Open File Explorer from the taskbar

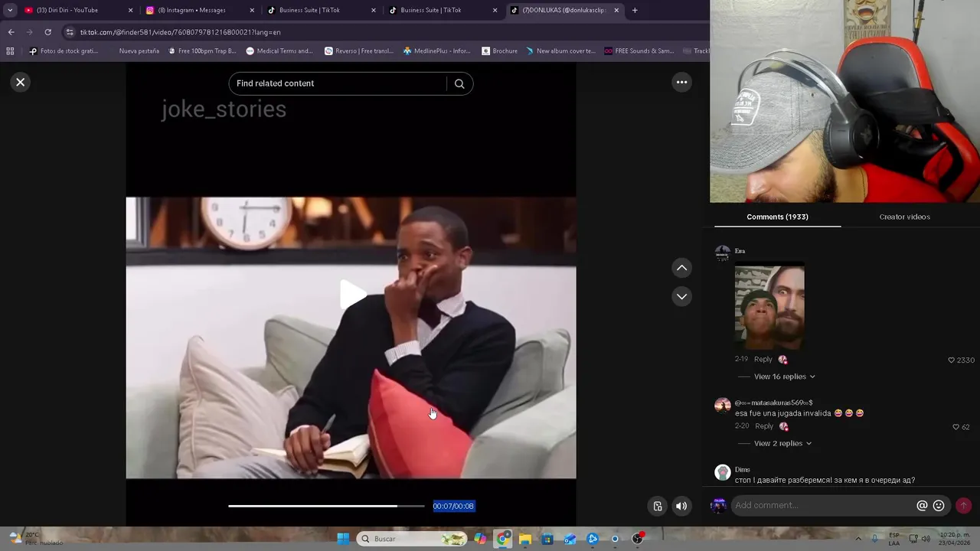pyautogui.click(x=525, y=539)
